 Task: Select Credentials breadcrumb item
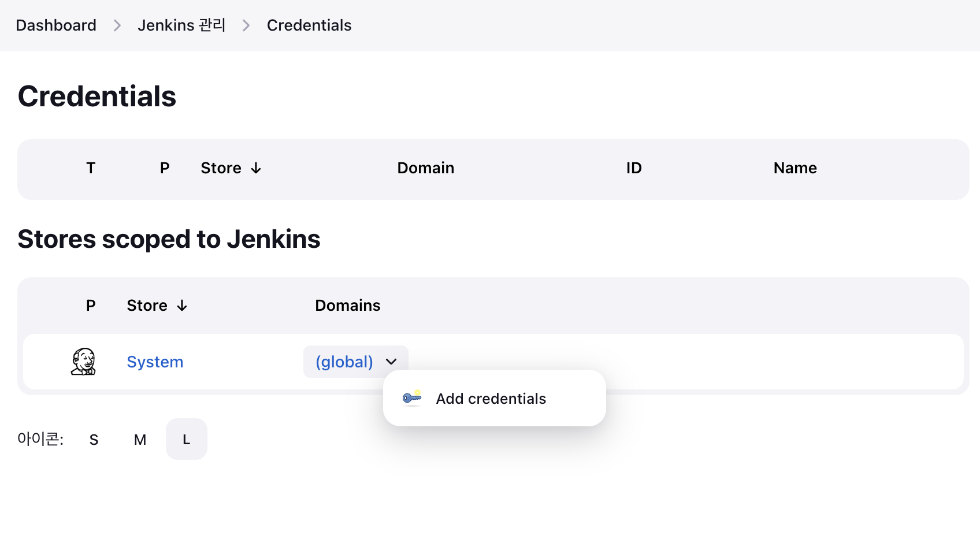[309, 25]
